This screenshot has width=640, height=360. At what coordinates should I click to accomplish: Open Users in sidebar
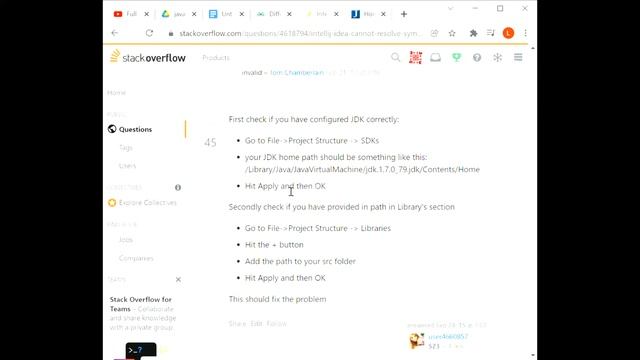127,166
